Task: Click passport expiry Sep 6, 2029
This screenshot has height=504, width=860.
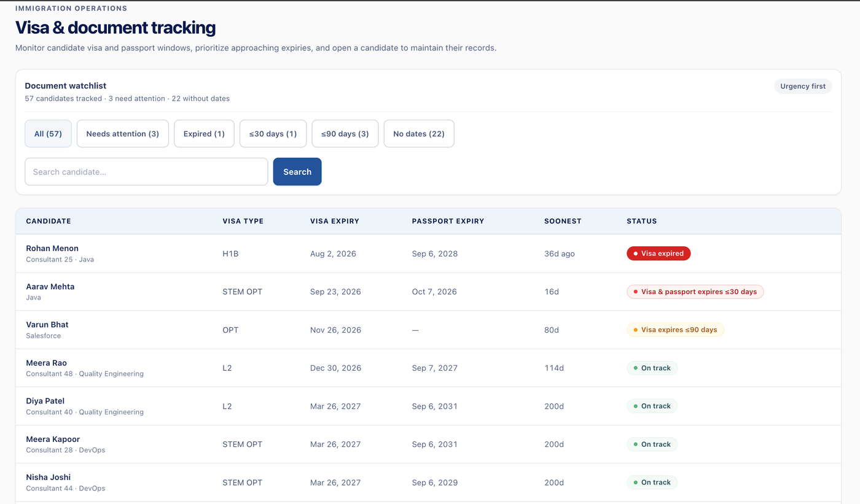Action: point(435,482)
